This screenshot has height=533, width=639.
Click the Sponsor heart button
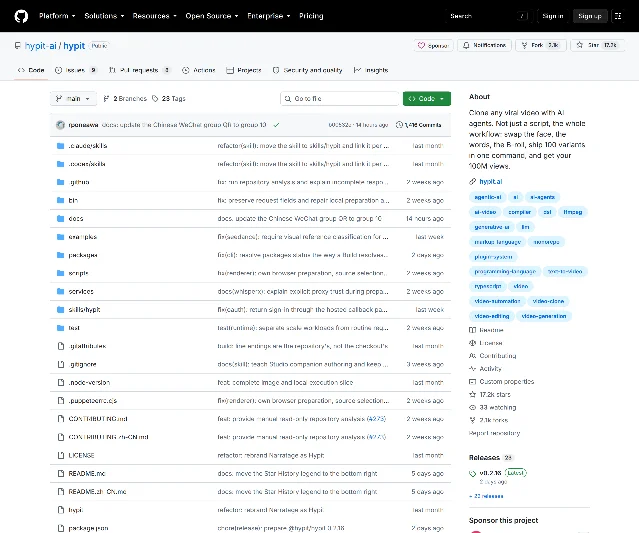pyautogui.click(x=433, y=46)
